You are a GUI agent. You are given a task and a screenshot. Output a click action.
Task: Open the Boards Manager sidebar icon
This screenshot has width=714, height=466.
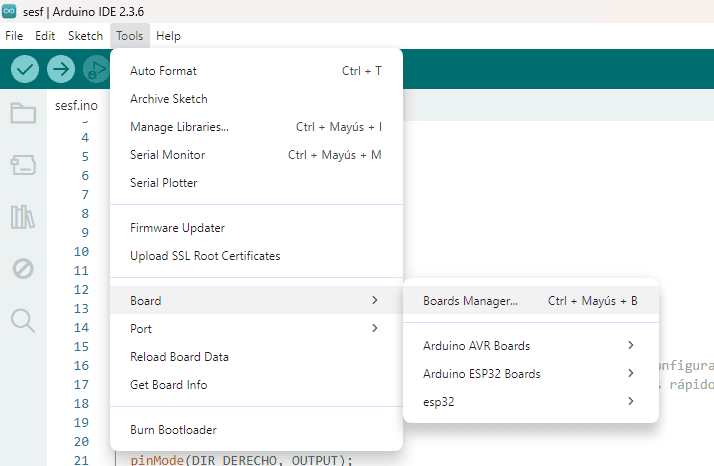tap(23, 165)
